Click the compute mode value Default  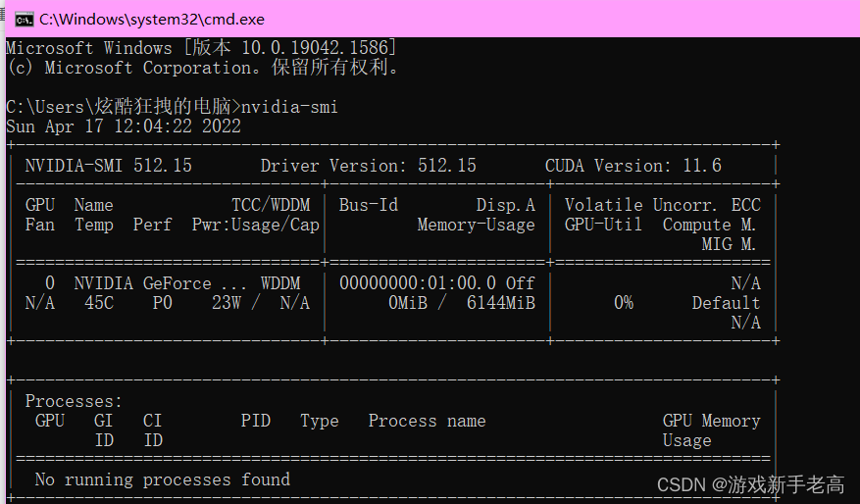click(727, 303)
